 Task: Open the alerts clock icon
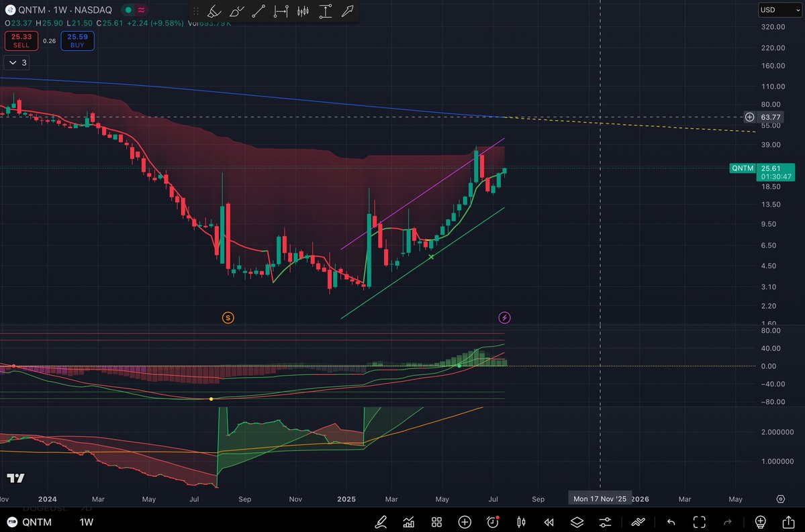493,522
